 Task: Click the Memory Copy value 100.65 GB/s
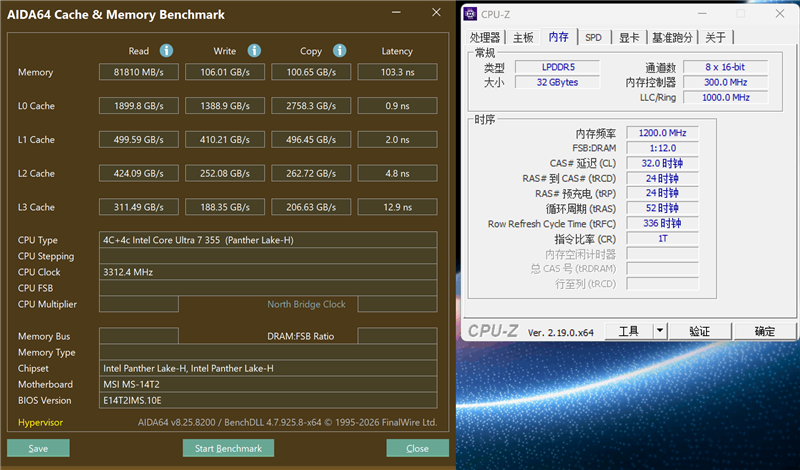coord(311,72)
